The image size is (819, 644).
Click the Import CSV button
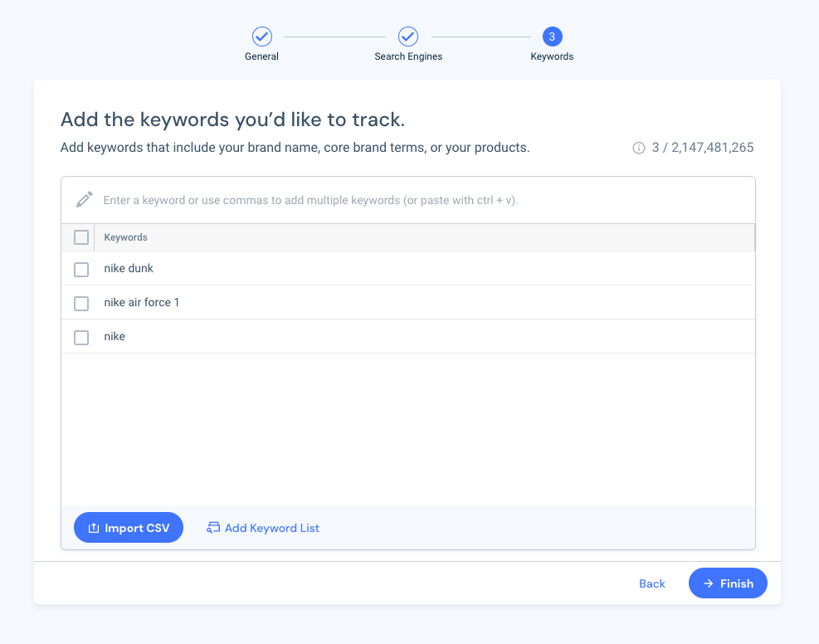(129, 528)
